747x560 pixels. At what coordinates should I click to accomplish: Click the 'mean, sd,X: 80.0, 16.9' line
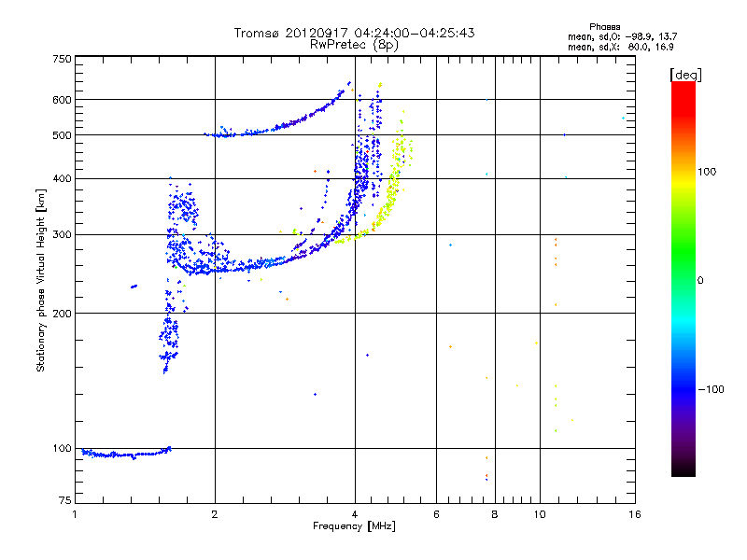620,47
